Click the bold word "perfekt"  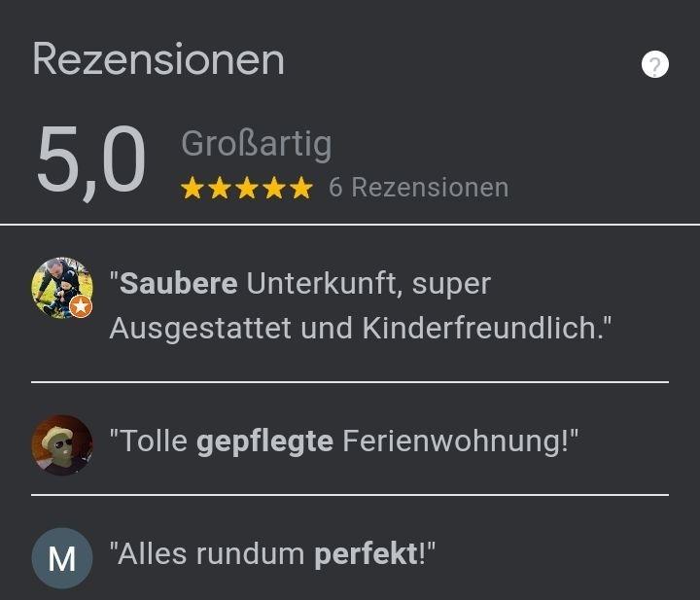(366, 554)
